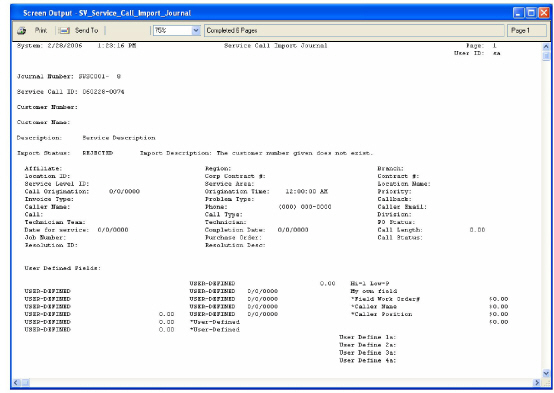Click the phone value (000) 000-0000
This screenshot has height=393, width=554.
coord(305,207)
